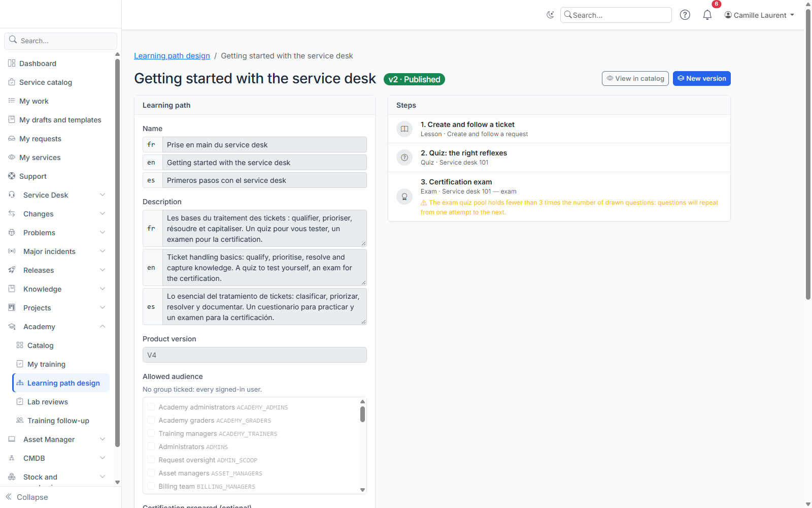Click the Problems bug icon
812x508 pixels.
coord(12,233)
